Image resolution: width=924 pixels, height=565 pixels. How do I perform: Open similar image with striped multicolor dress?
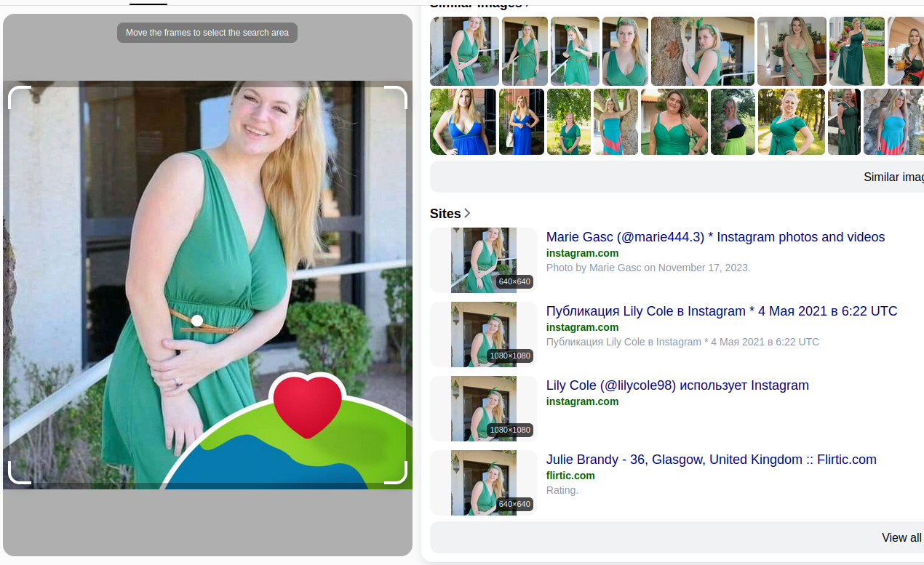tap(616, 121)
